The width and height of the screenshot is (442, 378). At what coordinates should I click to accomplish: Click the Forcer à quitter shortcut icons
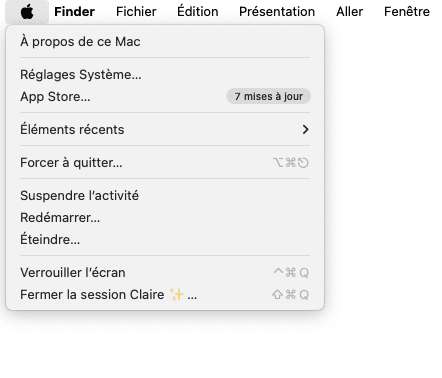291,163
